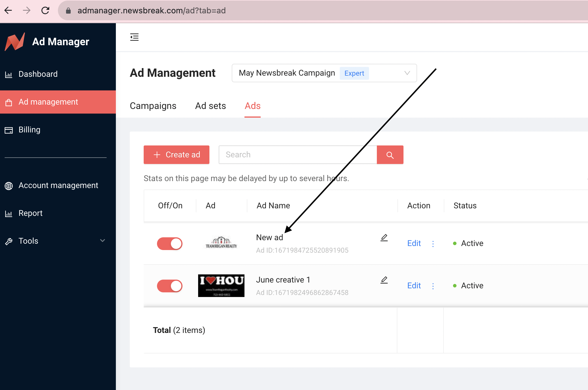Screen dimensions: 588x390
Task: Expand the Tools menu in sidebar
Action: [x=56, y=241]
